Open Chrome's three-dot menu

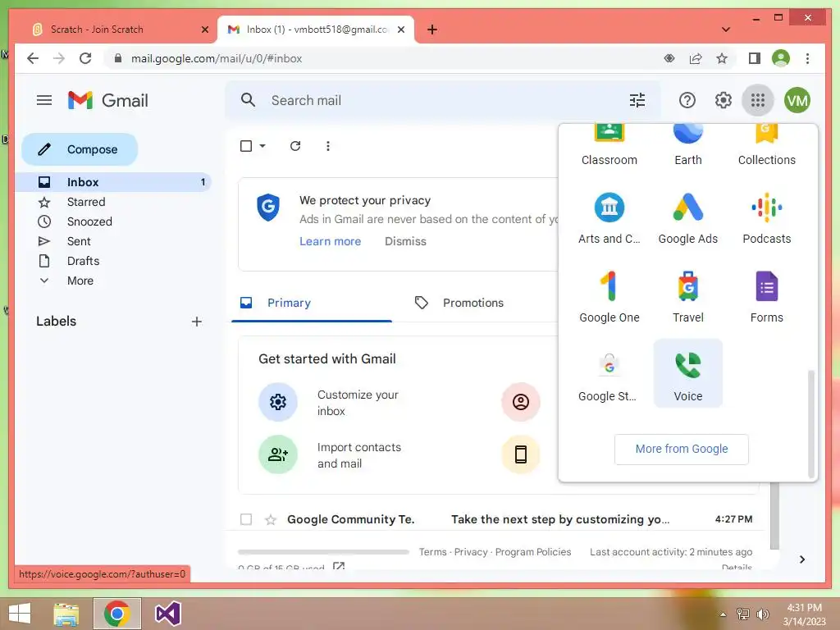tap(807, 58)
